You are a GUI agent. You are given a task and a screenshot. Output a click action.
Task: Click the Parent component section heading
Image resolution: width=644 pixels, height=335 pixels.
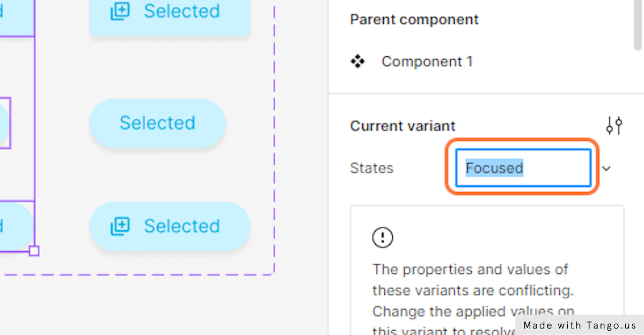(x=414, y=20)
